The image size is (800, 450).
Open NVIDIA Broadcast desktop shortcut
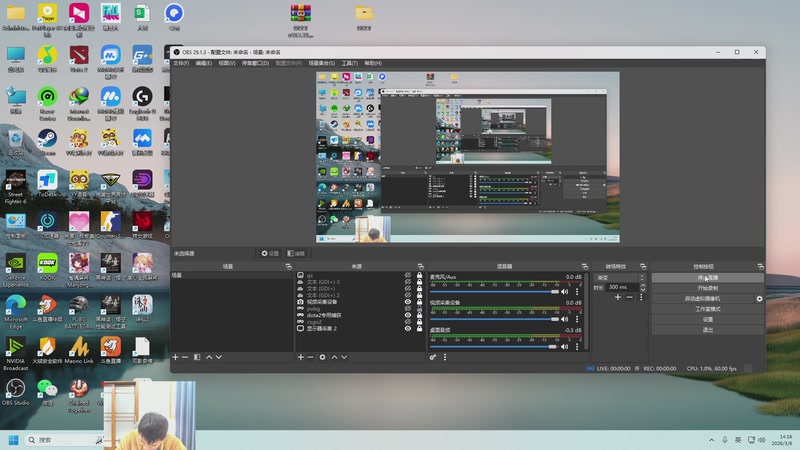click(x=15, y=354)
